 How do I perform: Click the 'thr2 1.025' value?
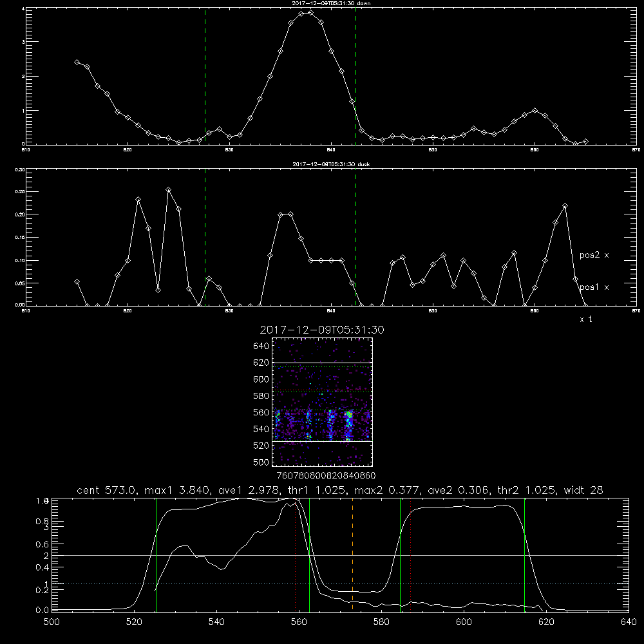coord(527,490)
